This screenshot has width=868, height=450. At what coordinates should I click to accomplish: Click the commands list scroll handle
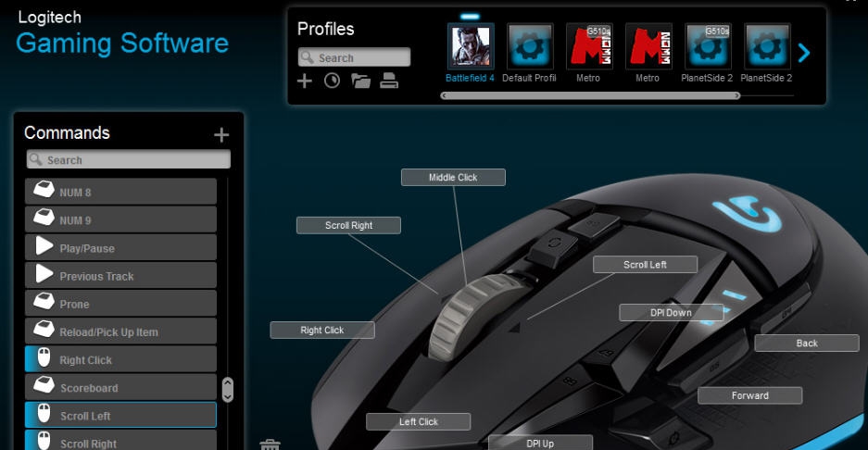(x=228, y=390)
